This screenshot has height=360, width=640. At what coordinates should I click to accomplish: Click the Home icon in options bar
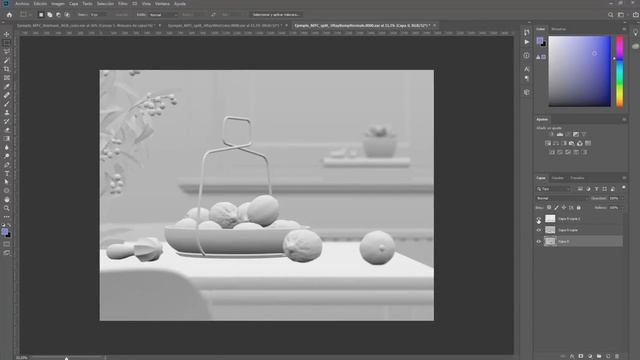[x=9, y=15]
